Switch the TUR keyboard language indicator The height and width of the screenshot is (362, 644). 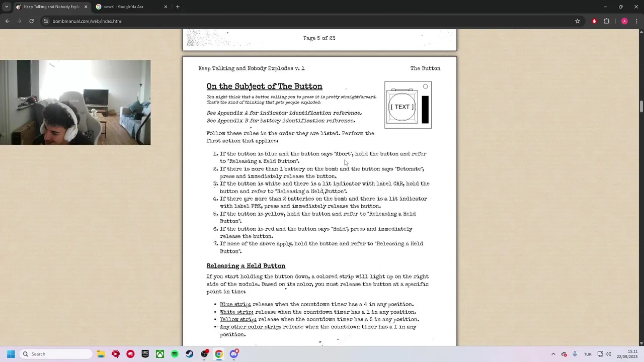[x=588, y=354]
